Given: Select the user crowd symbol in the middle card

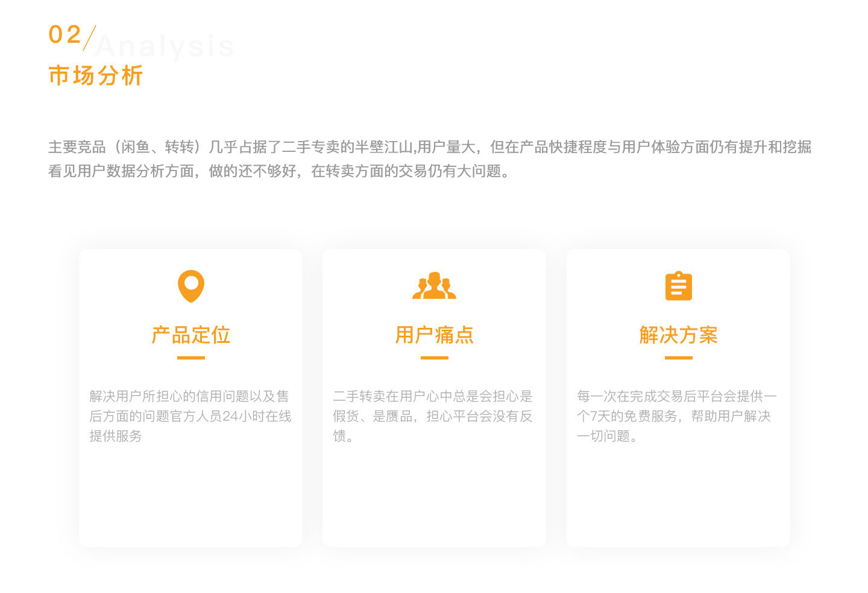Looking at the screenshot, I should point(434,287).
